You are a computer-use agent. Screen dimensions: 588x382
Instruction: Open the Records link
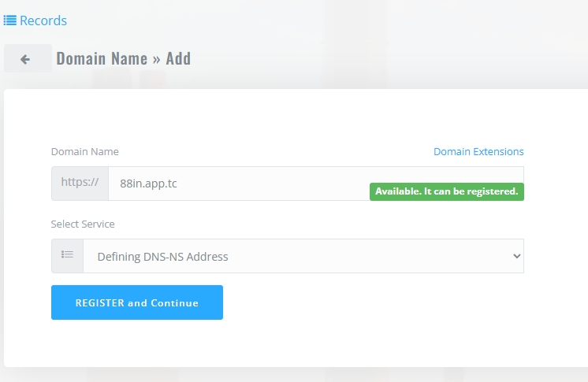[x=43, y=20]
